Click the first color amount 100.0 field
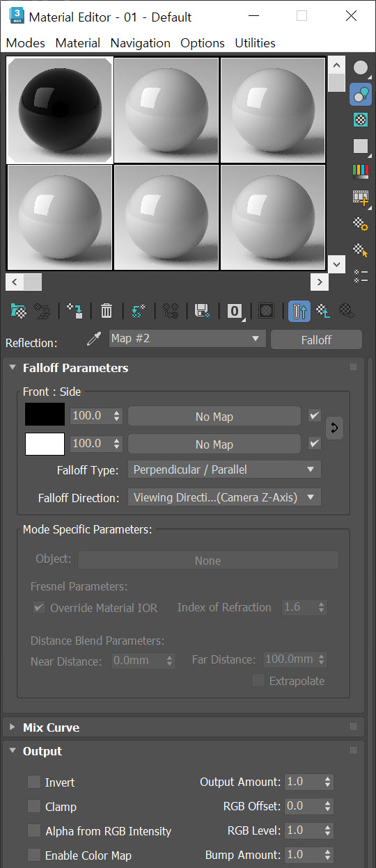Viewport: 376px width, 868px height. click(90, 416)
